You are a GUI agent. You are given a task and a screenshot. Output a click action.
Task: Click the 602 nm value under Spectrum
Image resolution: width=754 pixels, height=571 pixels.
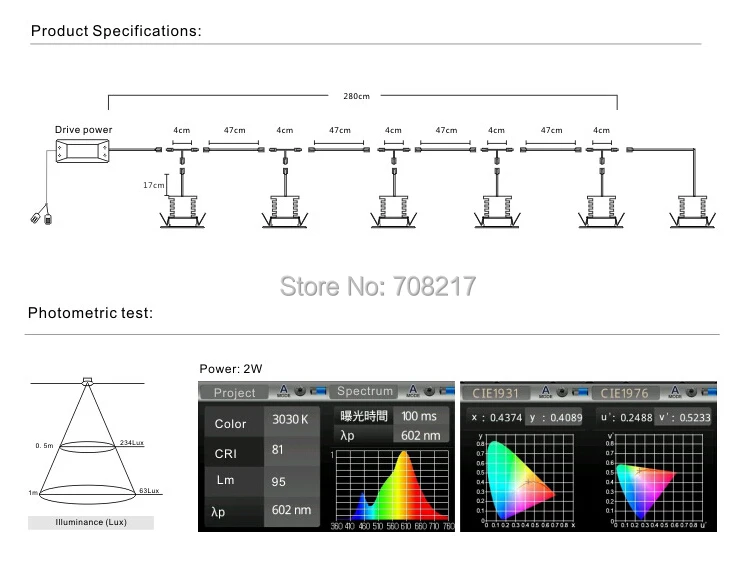tap(421, 435)
